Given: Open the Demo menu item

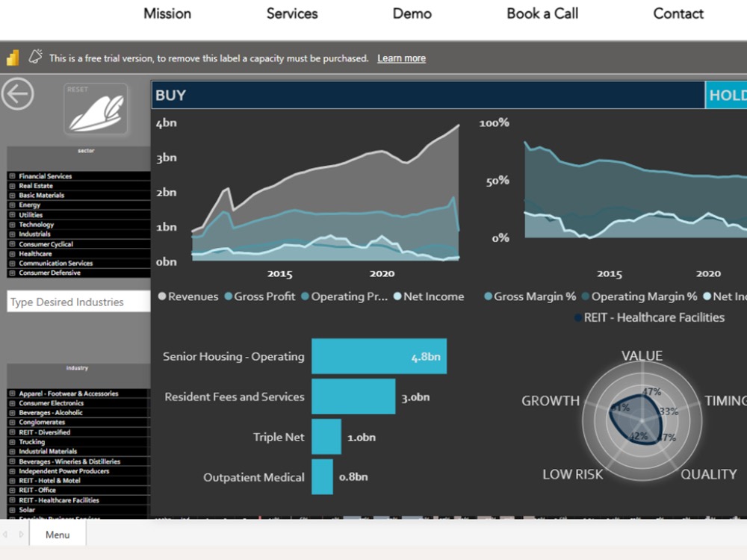Looking at the screenshot, I should pos(412,13).
